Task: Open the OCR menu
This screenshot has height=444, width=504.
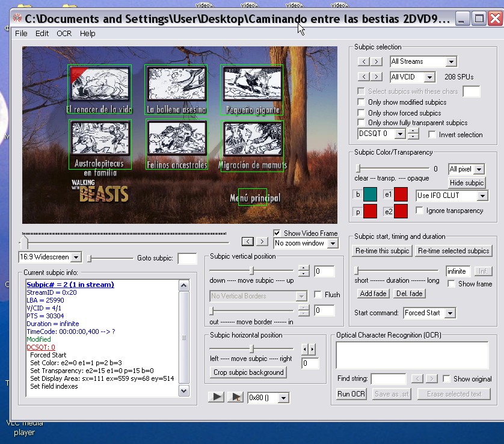Action: point(64,34)
